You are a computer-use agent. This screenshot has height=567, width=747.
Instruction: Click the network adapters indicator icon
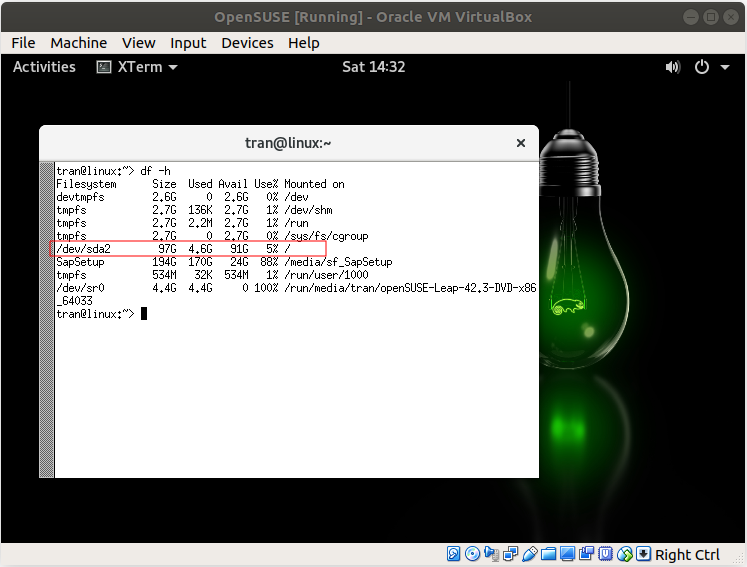click(x=510, y=554)
